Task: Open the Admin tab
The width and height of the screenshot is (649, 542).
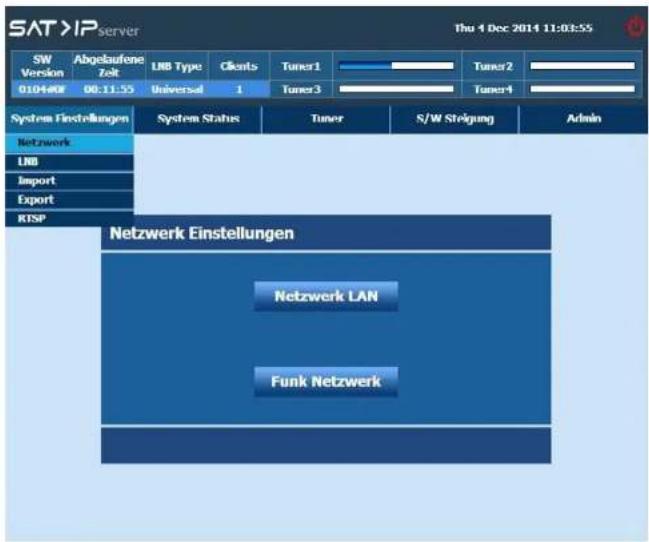Action: [x=584, y=119]
